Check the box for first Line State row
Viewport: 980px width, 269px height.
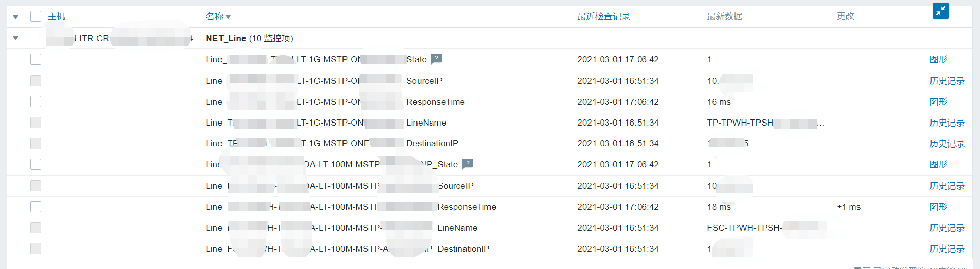tap(36, 59)
